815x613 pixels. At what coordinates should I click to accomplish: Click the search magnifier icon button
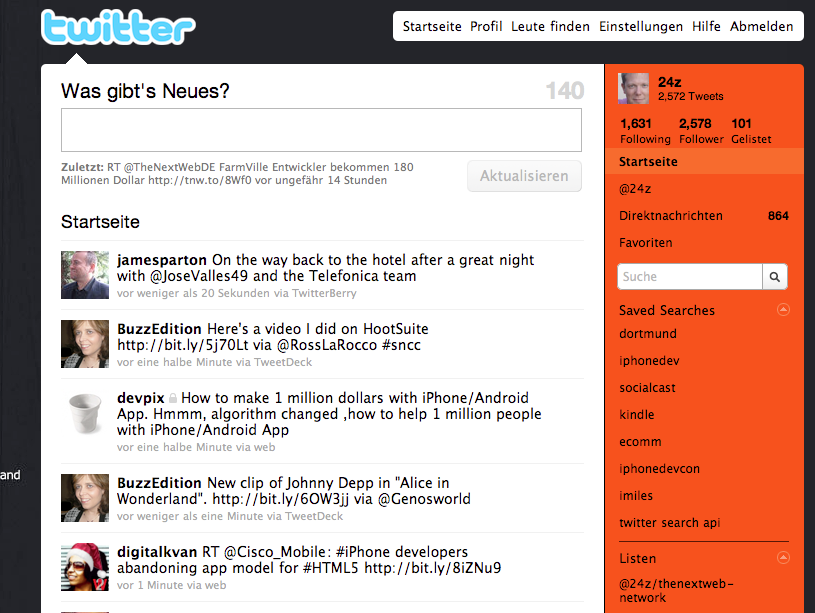(774, 277)
